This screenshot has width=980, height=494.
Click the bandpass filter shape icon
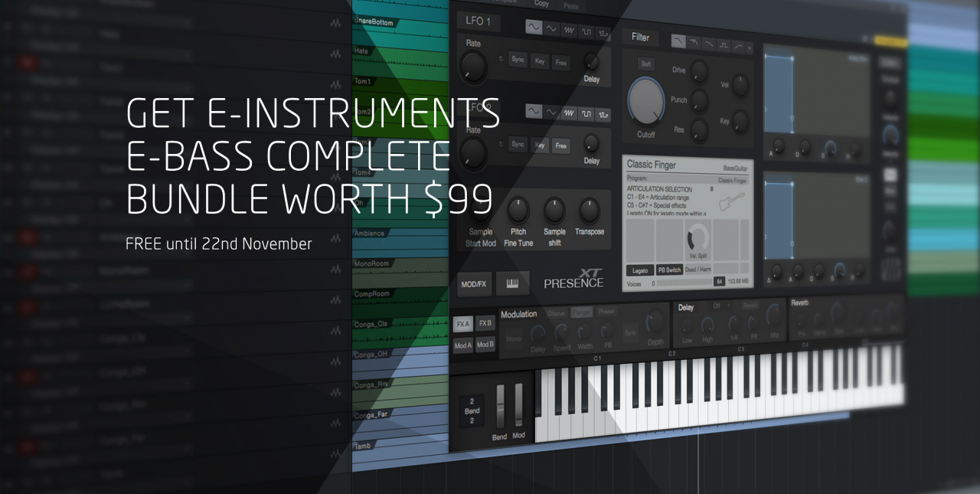coord(724,45)
